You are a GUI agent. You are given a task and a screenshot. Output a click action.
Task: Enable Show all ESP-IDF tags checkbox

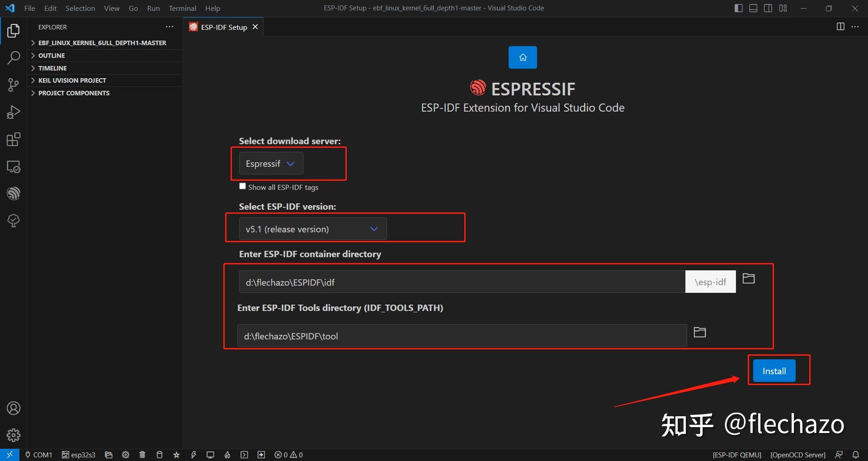(x=242, y=186)
